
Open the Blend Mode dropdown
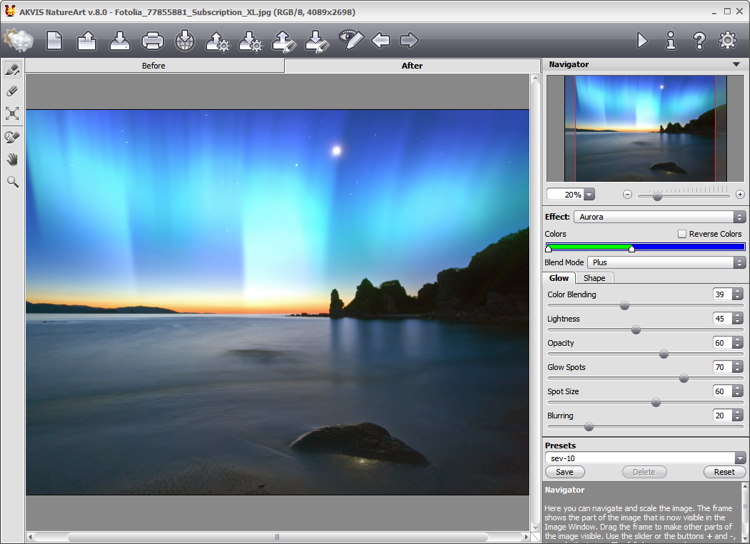tap(666, 262)
